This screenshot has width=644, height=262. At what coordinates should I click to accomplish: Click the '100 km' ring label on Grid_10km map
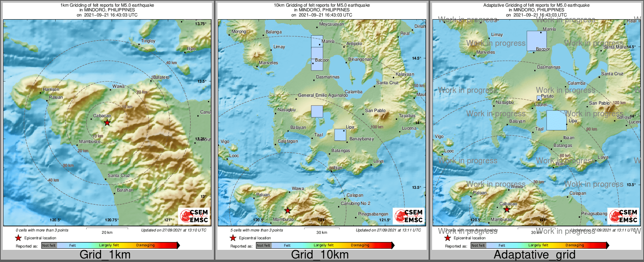(x=376, y=127)
